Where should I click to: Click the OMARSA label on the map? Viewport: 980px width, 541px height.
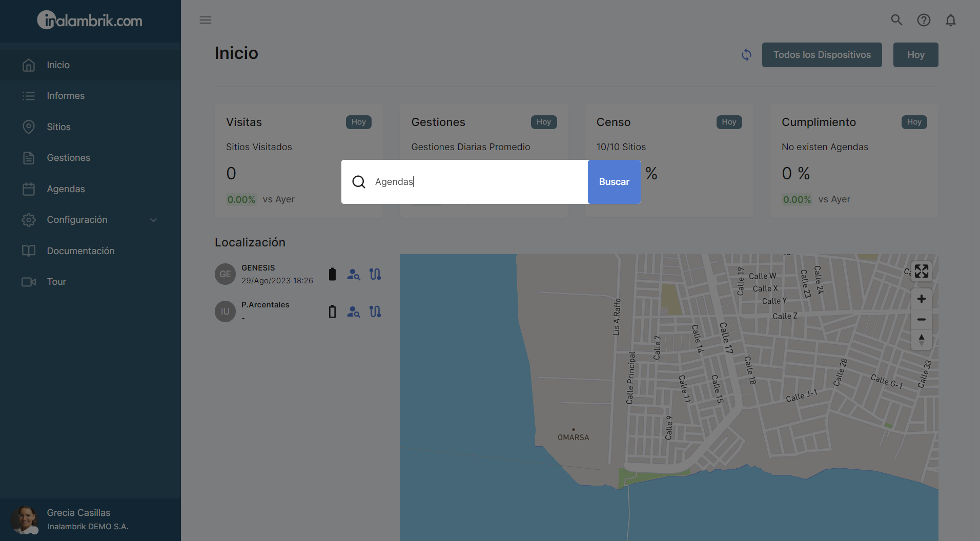coord(574,438)
